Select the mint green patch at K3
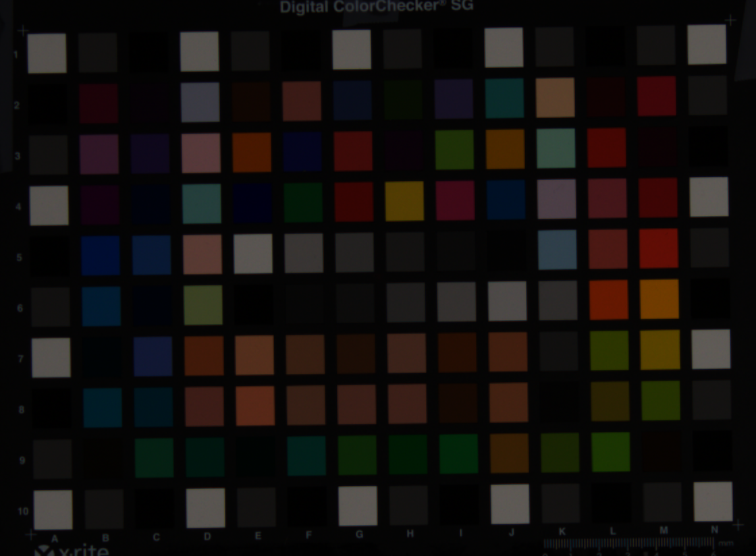Screen dimensions: 756x556 point(556,148)
